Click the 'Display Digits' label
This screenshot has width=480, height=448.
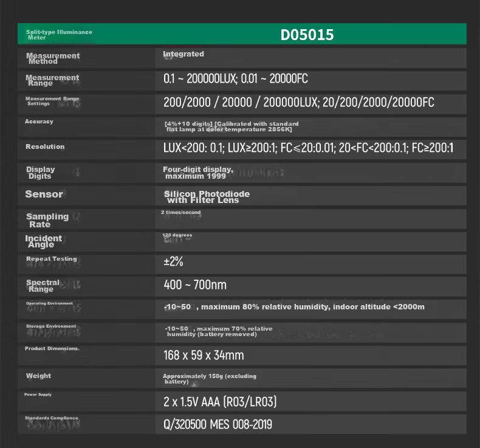click(41, 173)
